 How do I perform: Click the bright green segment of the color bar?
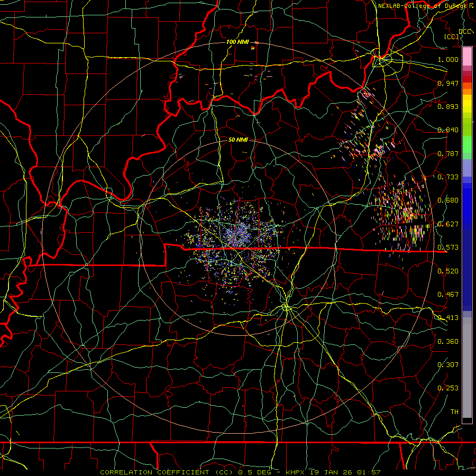467,144
